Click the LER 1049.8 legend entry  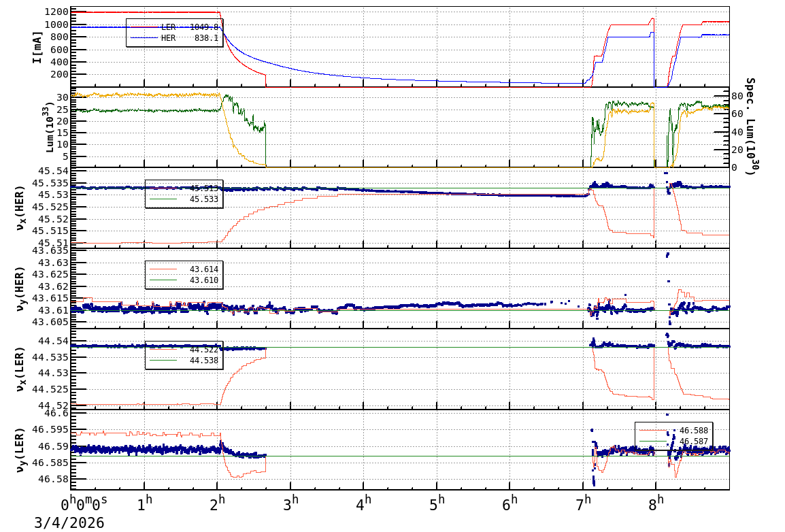[x=173, y=27]
